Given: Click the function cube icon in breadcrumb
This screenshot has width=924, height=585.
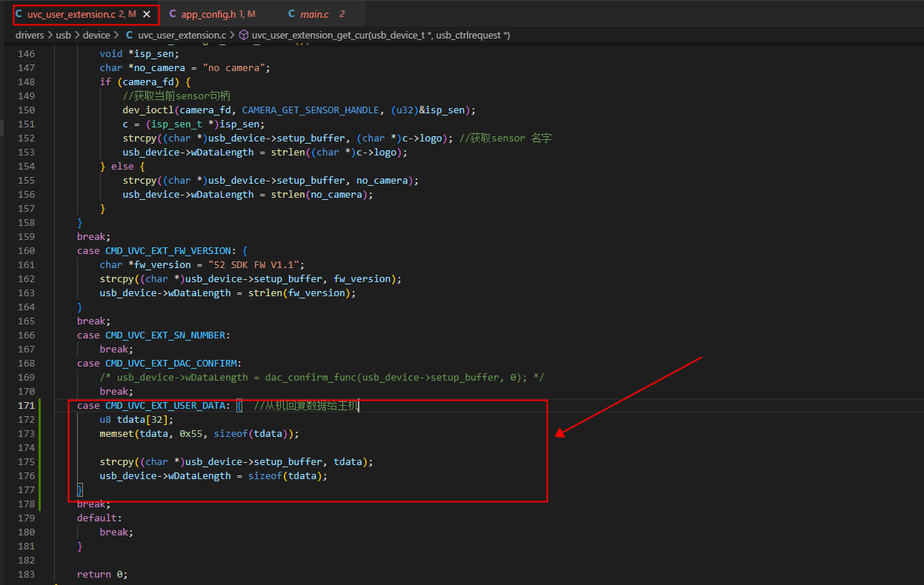Looking at the screenshot, I should pyautogui.click(x=243, y=35).
